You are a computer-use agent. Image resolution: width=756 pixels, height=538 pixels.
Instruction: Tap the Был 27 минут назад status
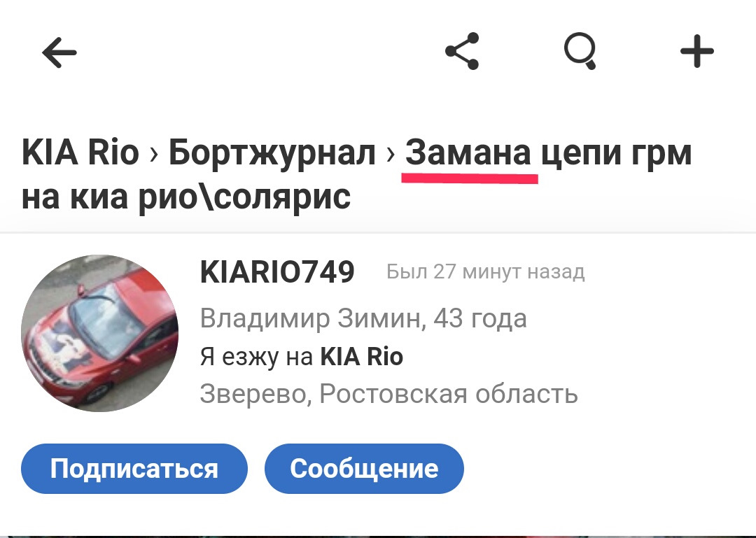point(486,272)
